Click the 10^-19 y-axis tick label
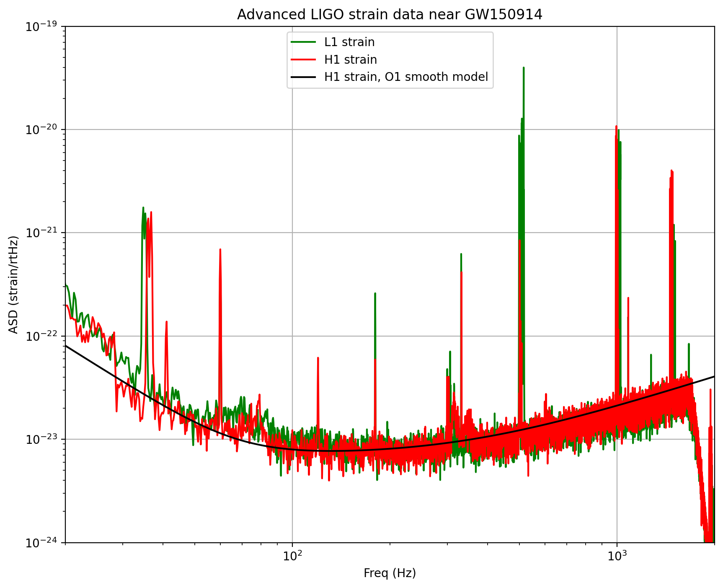 tap(43, 27)
